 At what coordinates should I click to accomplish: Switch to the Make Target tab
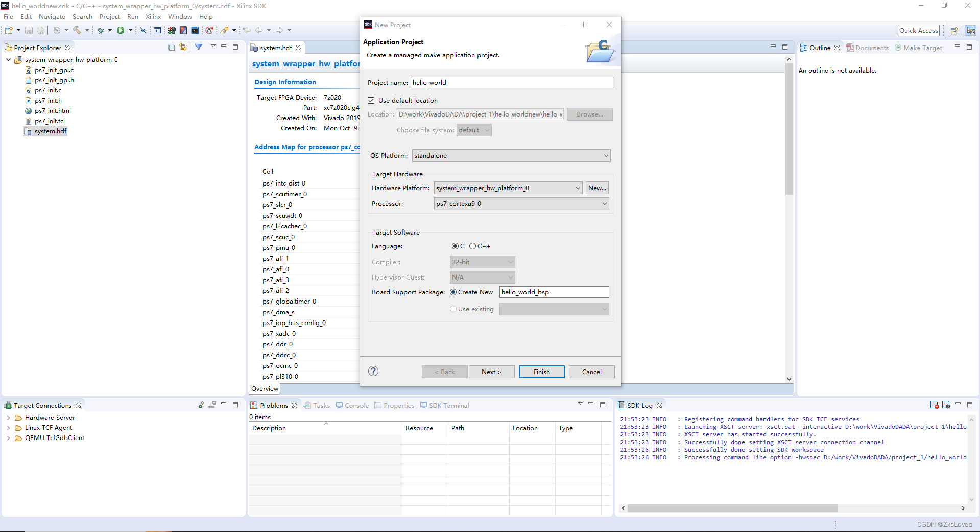(x=918, y=48)
